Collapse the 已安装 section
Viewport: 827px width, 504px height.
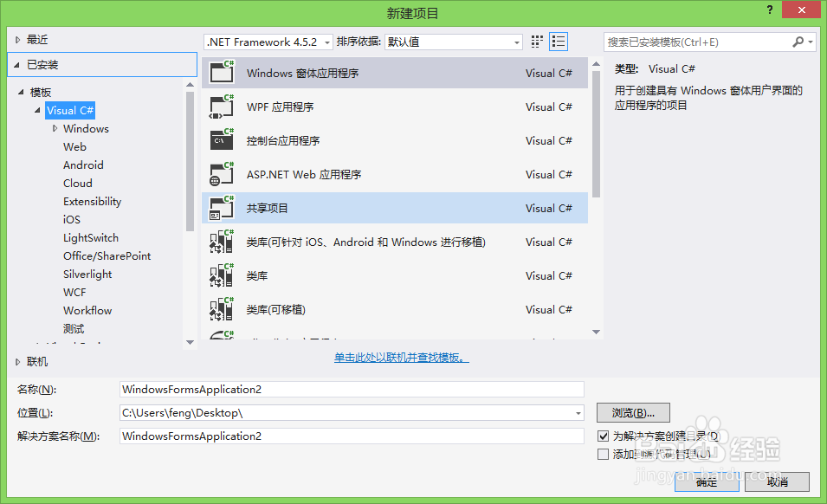coord(16,65)
